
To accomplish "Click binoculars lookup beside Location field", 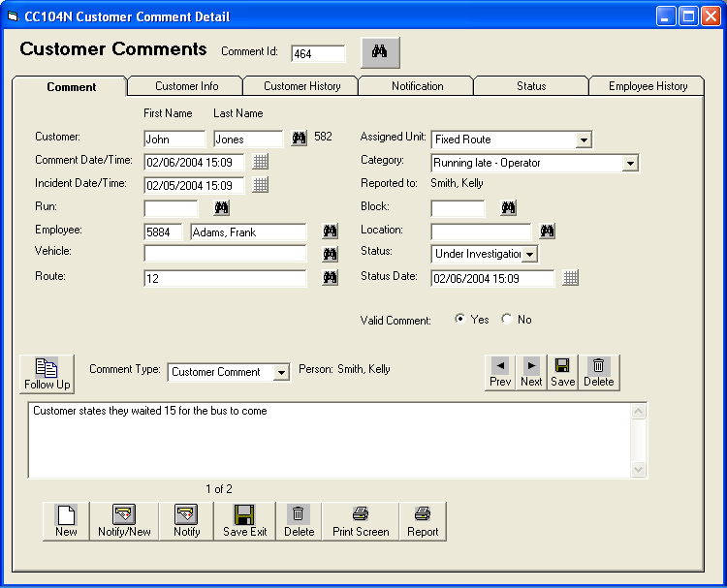I will point(548,232).
